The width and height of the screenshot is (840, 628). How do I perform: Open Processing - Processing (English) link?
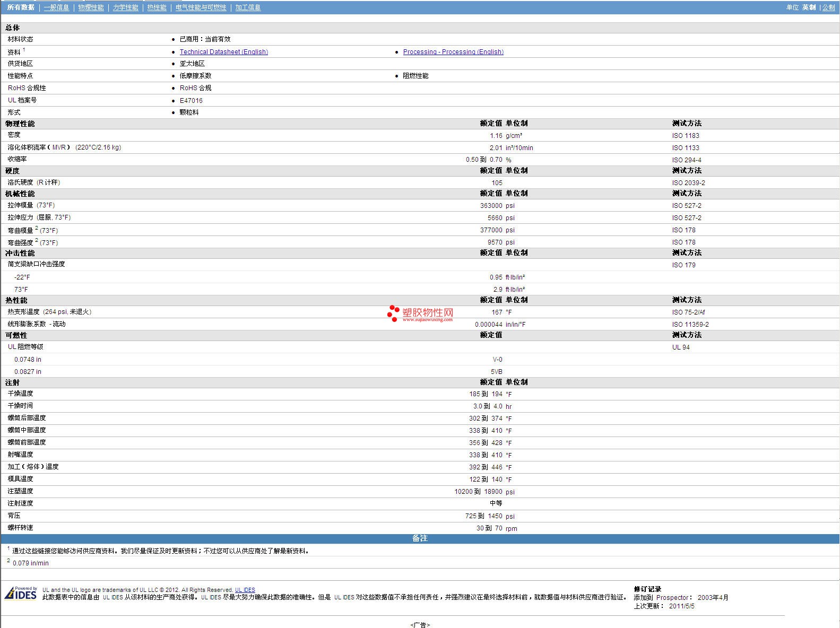[x=453, y=51]
